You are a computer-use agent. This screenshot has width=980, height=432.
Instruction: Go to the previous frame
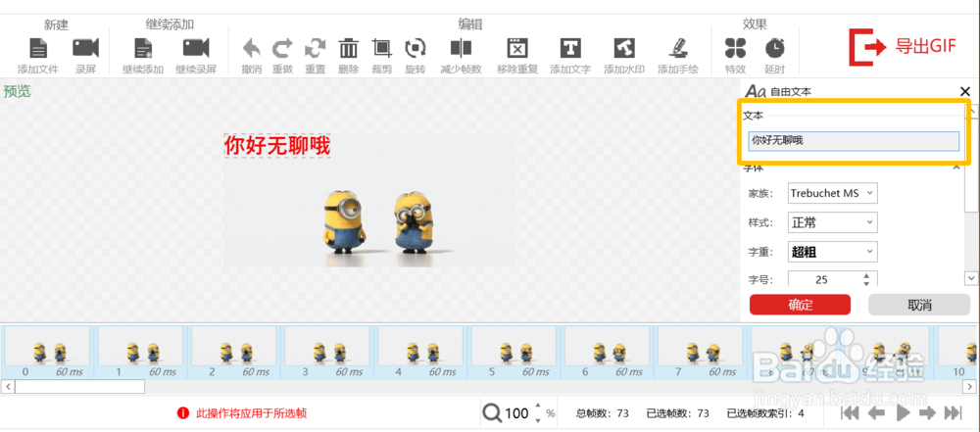click(876, 412)
